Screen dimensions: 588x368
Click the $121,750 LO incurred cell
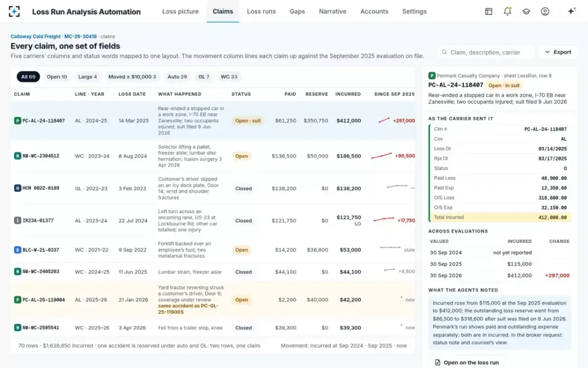349,220
